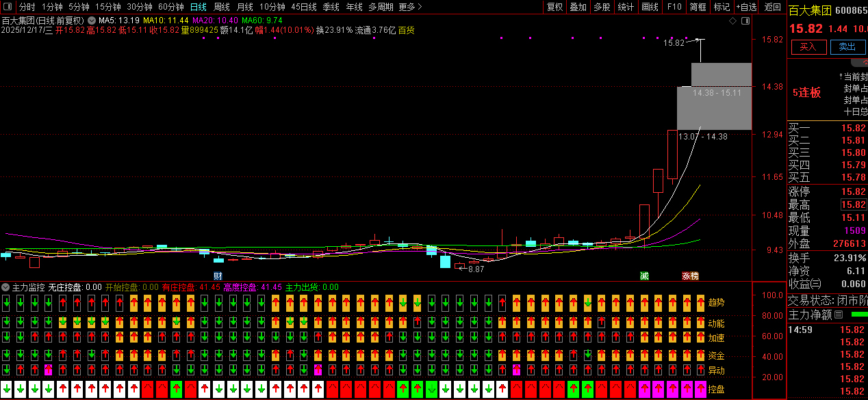The width and height of the screenshot is (868, 400).
Task: Toggle the left sidebar panel icon
Action: pyautogui.click(x=8, y=7)
